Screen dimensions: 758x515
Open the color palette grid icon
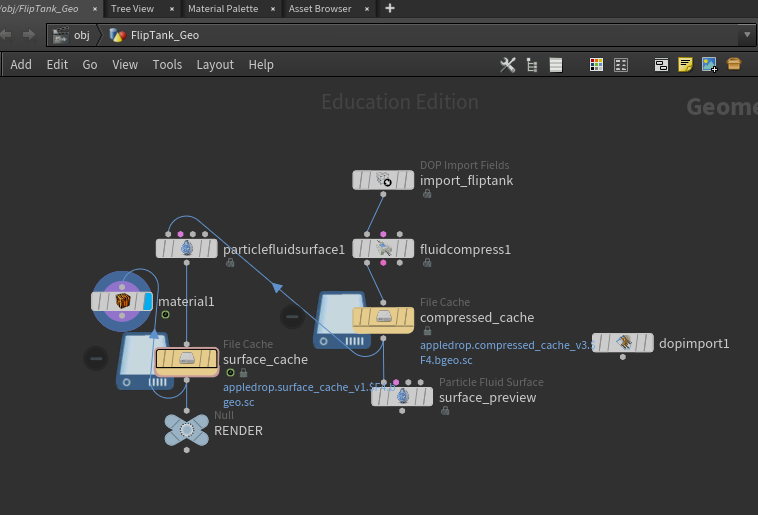596,65
